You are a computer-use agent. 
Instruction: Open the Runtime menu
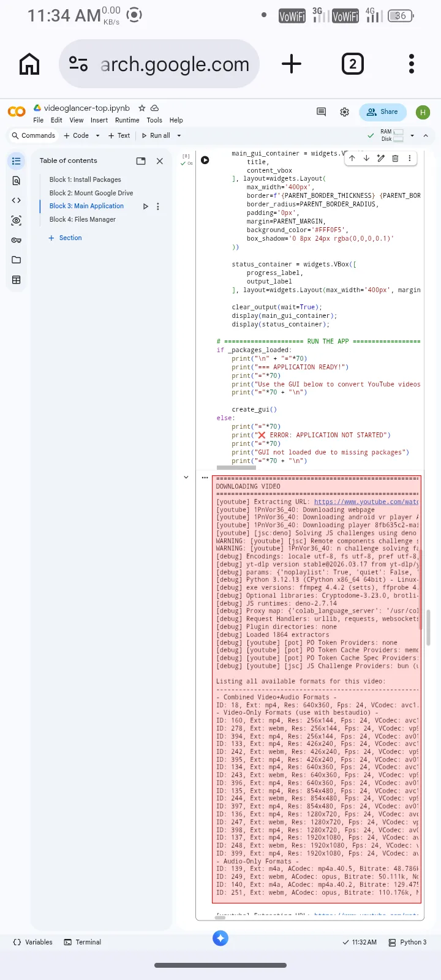coord(127,120)
